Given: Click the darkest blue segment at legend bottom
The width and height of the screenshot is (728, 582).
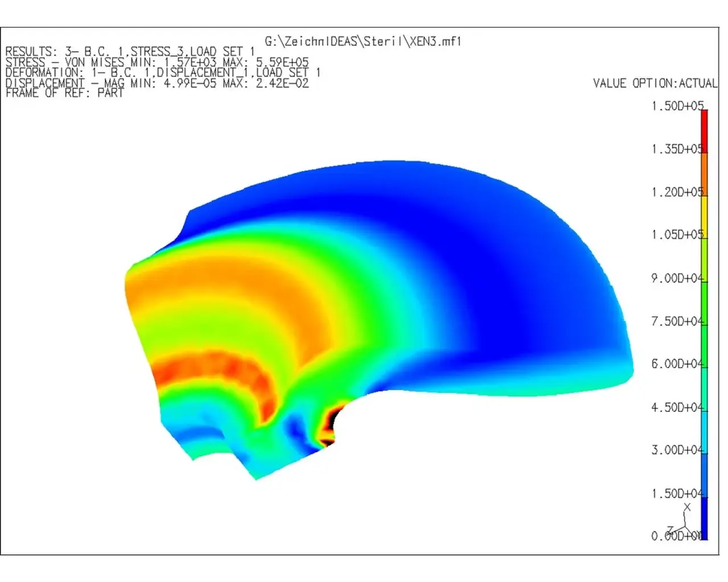Looking at the screenshot, I should click(704, 517).
